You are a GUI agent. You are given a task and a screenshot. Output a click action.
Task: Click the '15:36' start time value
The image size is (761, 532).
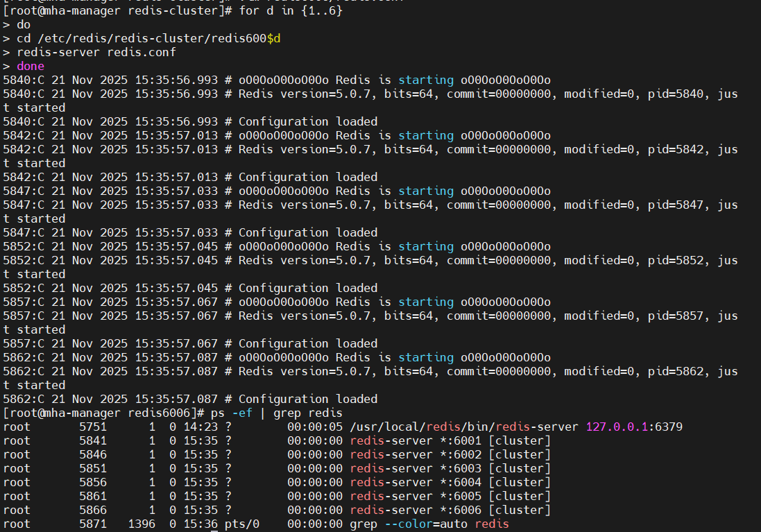(x=200, y=524)
